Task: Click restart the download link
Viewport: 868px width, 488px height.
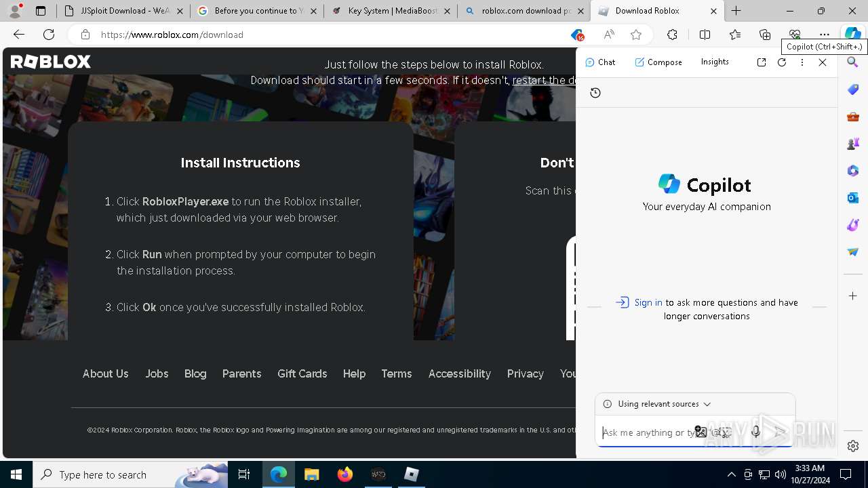Action: [x=544, y=80]
